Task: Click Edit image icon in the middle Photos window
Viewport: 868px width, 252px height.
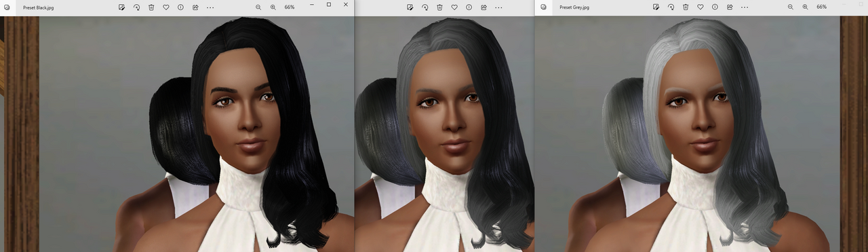Action: tap(410, 7)
